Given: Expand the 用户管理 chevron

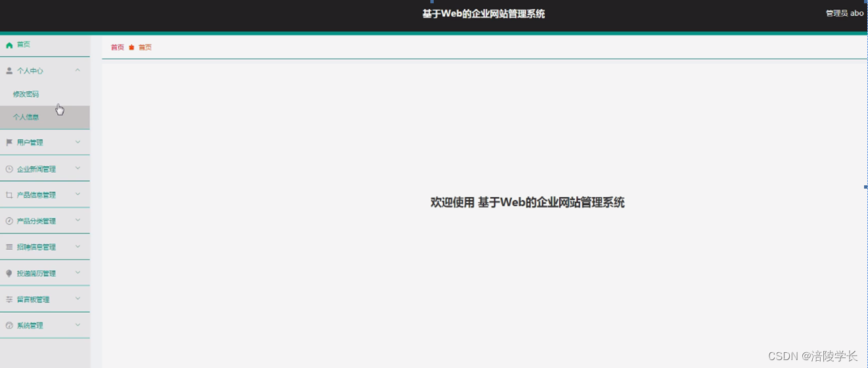Looking at the screenshot, I should [x=78, y=141].
